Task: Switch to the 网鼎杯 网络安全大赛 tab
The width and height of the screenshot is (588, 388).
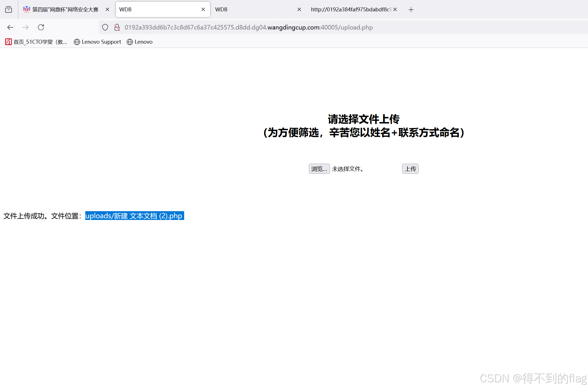Action: (x=65, y=10)
